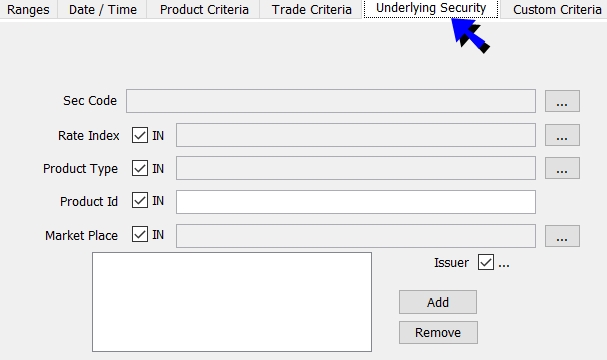This screenshot has width=607, height=360.
Task: Focus the Product Id text field
Action: (356, 202)
